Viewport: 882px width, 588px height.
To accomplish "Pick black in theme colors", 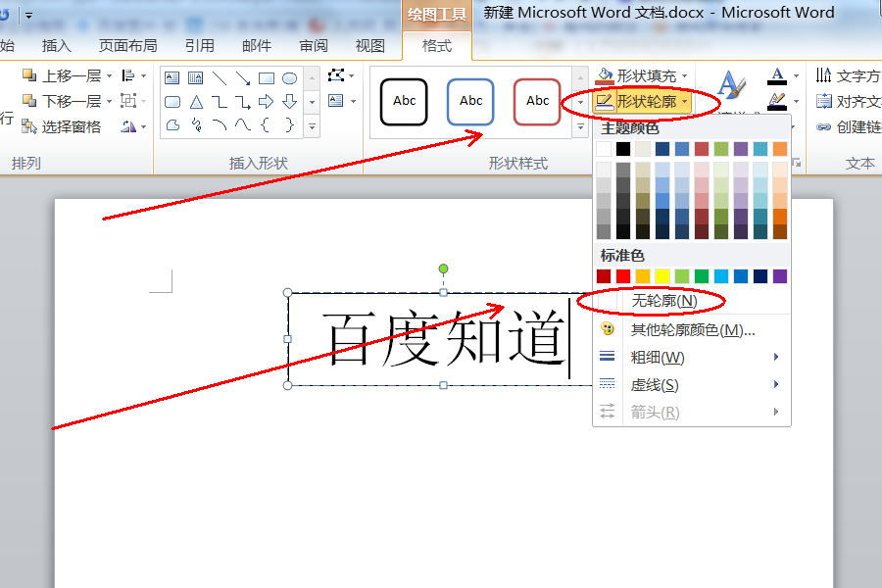I will pyautogui.click(x=623, y=149).
